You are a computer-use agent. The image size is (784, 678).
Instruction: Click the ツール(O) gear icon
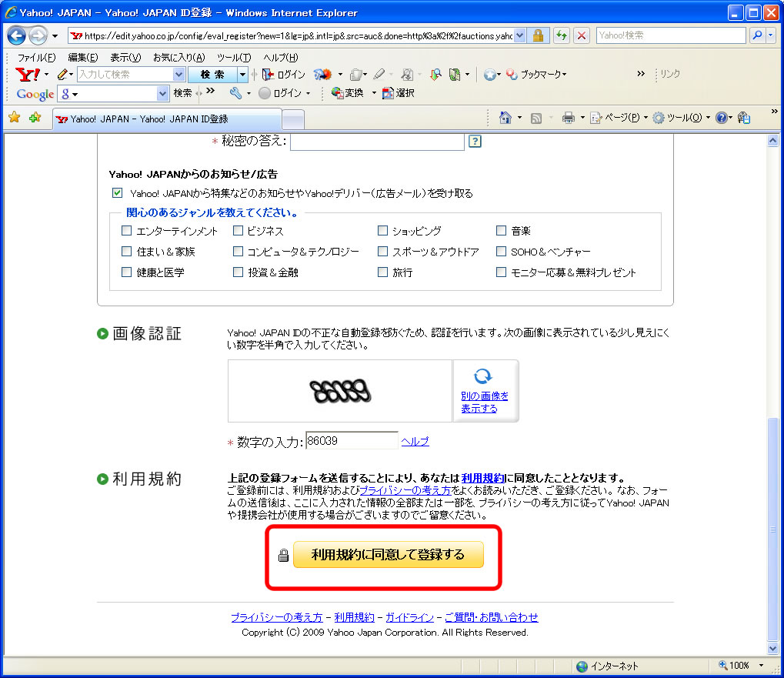pos(659,118)
